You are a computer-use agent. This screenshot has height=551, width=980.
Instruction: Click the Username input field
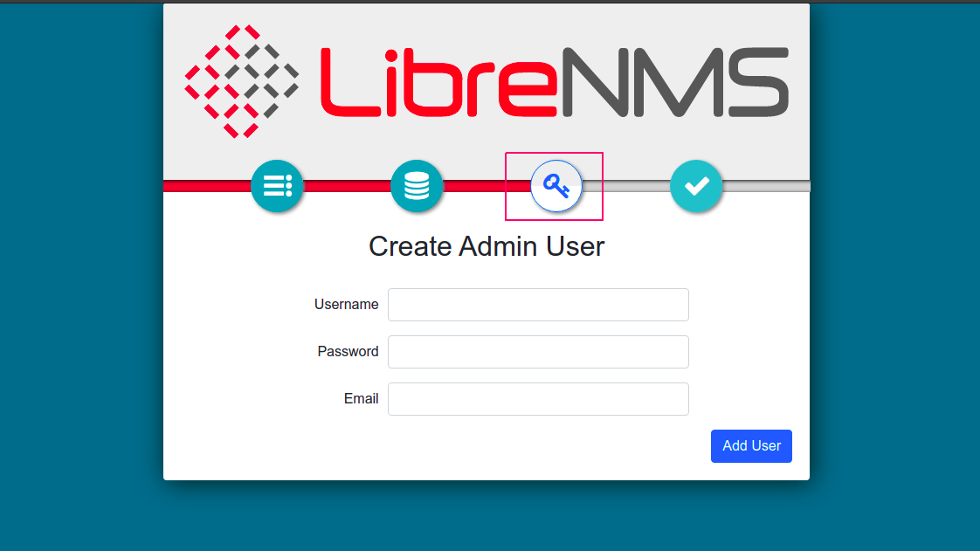[538, 305]
